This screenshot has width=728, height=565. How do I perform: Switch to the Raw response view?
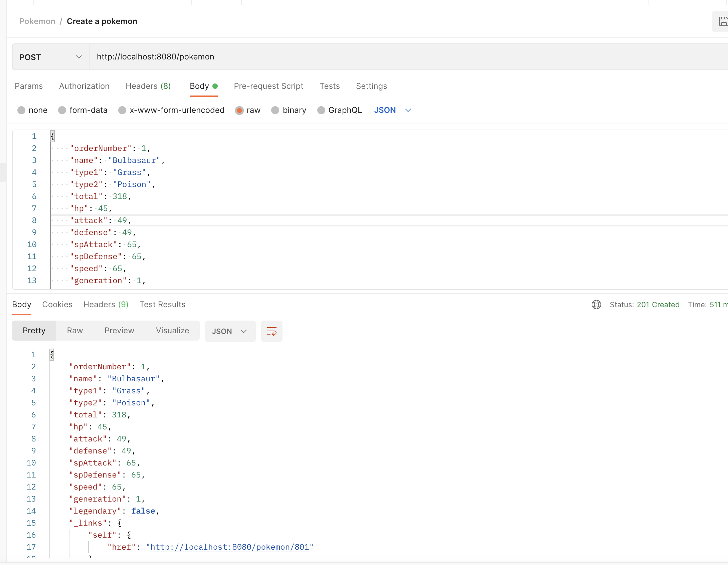point(75,331)
